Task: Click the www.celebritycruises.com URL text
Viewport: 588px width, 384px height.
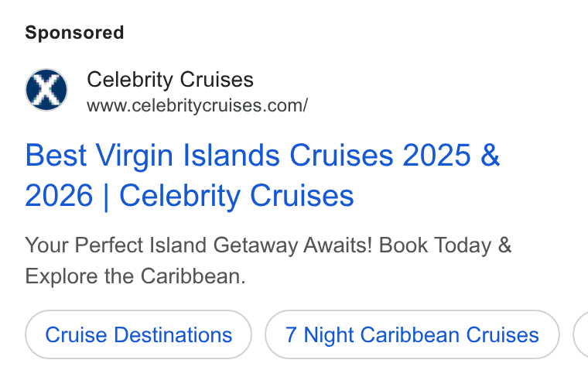Action: (x=197, y=105)
